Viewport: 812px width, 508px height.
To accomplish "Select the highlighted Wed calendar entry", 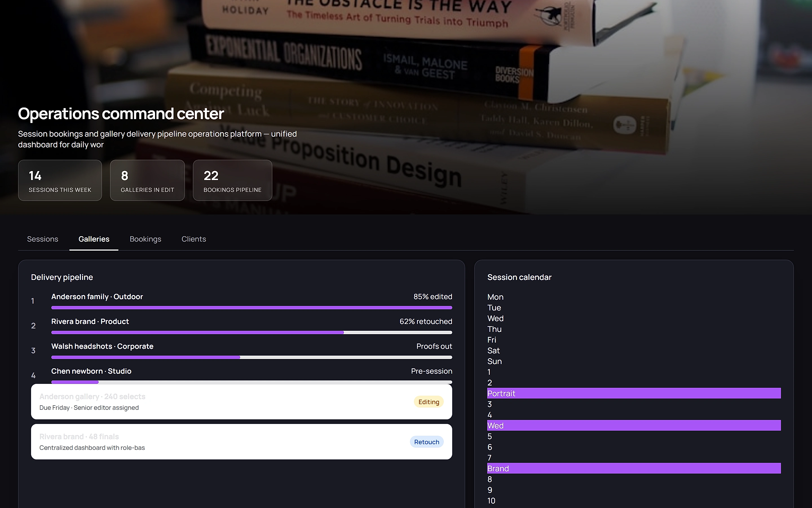I will pos(634,426).
